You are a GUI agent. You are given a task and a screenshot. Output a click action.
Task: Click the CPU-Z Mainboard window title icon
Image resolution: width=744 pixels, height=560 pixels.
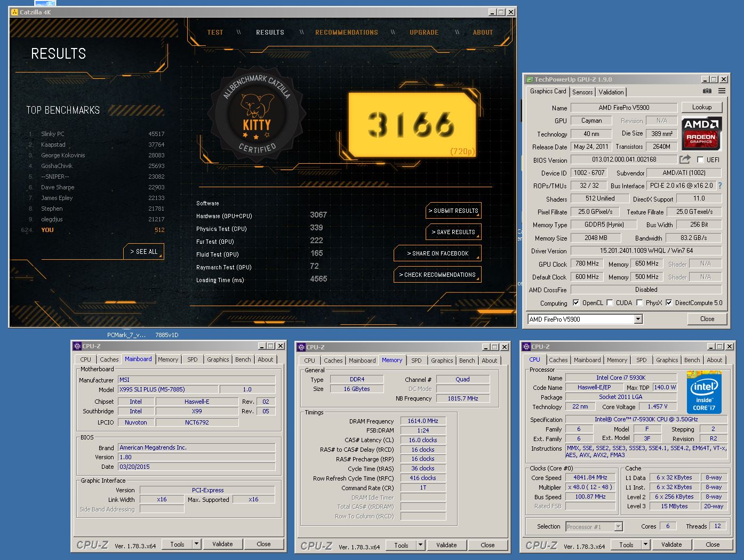77,346
